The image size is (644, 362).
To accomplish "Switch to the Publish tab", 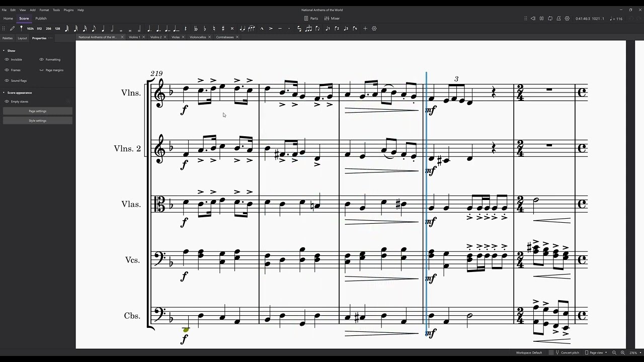I will (41, 19).
